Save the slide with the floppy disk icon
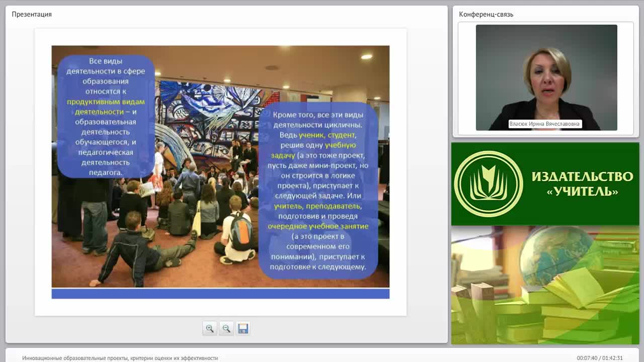The width and height of the screenshot is (644, 362). (243, 328)
